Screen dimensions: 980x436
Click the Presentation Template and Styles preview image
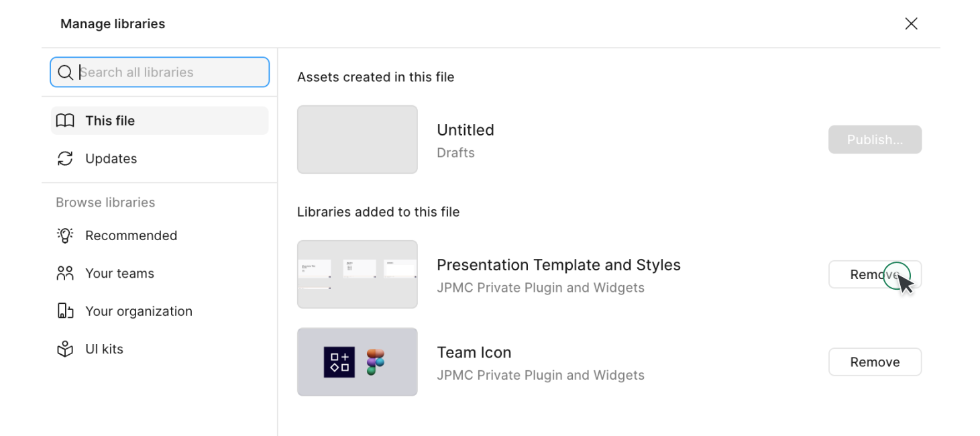coord(357,274)
